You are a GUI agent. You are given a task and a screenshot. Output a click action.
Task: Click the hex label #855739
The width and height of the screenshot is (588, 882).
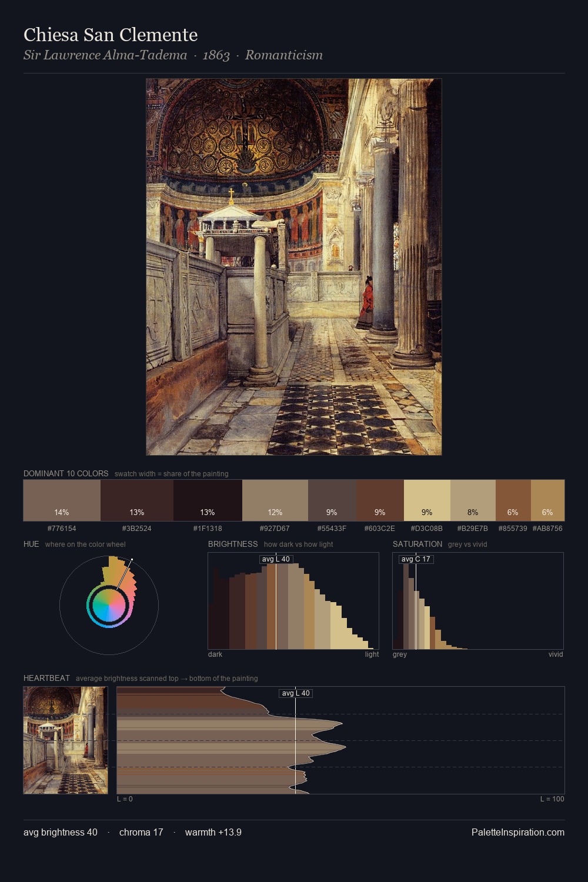[x=513, y=529]
